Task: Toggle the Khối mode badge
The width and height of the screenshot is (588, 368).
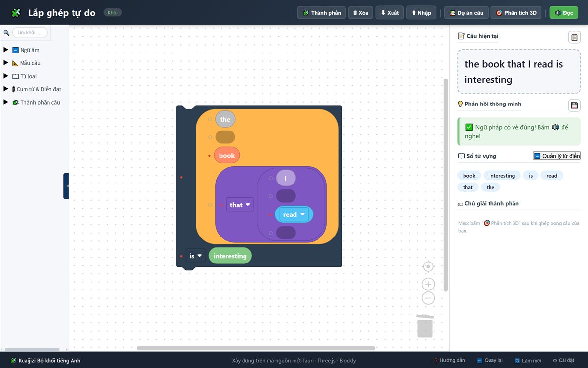Action: click(112, 13)
